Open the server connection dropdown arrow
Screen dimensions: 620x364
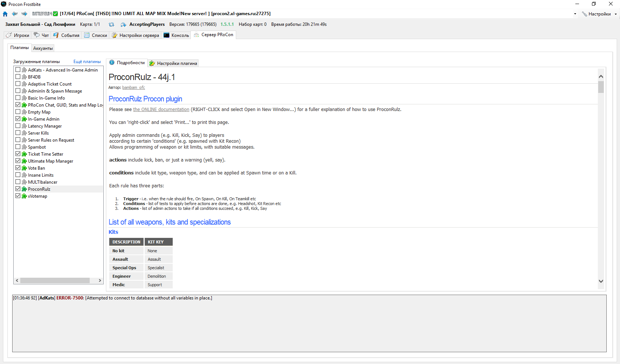coord(575,14)
